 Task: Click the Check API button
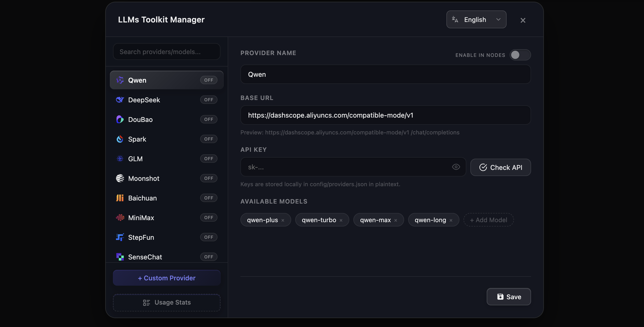[x=500, y=167]
